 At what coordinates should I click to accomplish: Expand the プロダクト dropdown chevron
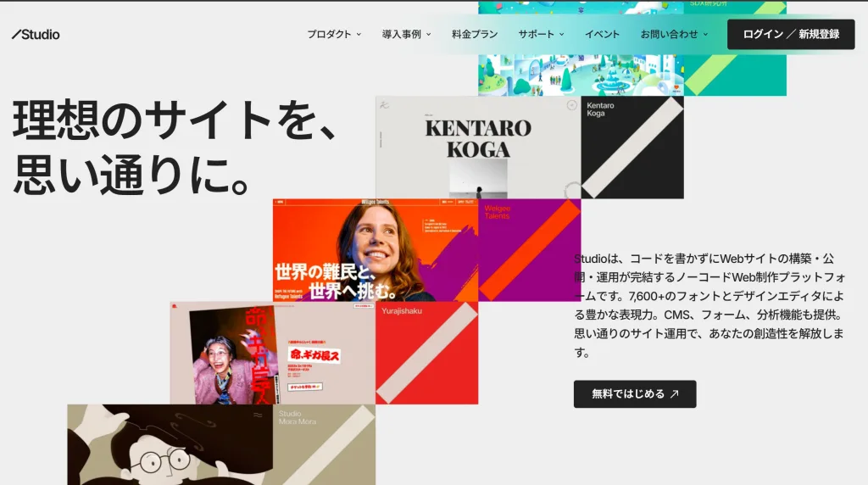coord(359,34)
